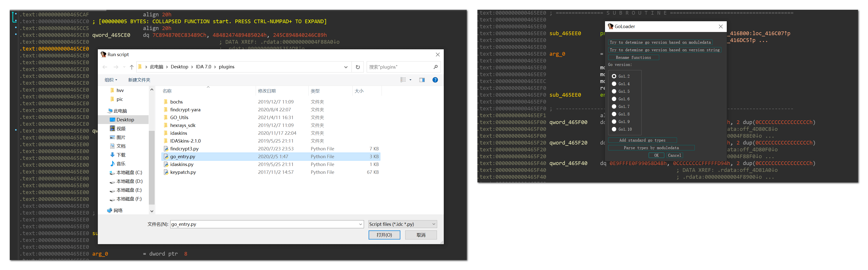The height and width of the screenshot is (270, 868).
Task: Click determine go version based on moduledata
Action: 660,42
